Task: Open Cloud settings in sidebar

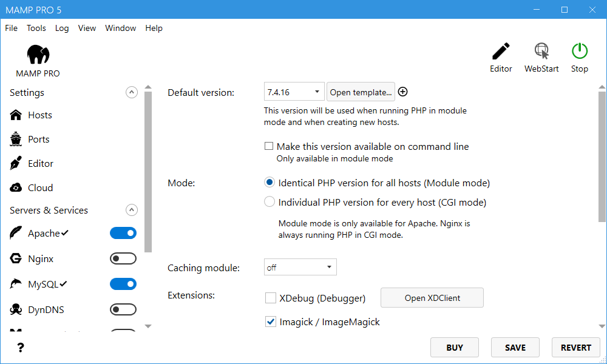Action: tap(40, 188)
